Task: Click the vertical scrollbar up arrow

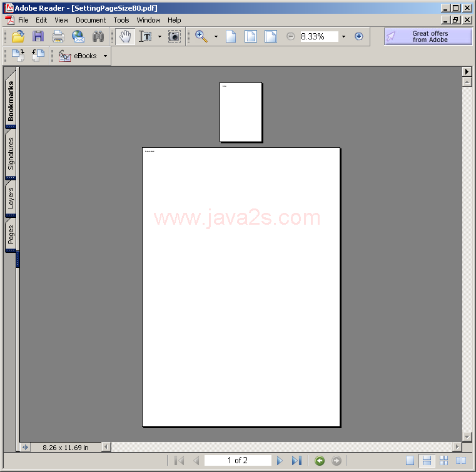Action: (467, 82)
